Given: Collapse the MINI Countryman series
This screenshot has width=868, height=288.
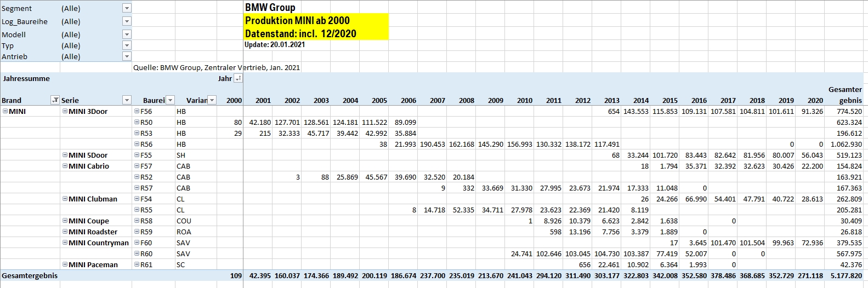Looking at the screenshot, I should (x=65, y=243).
